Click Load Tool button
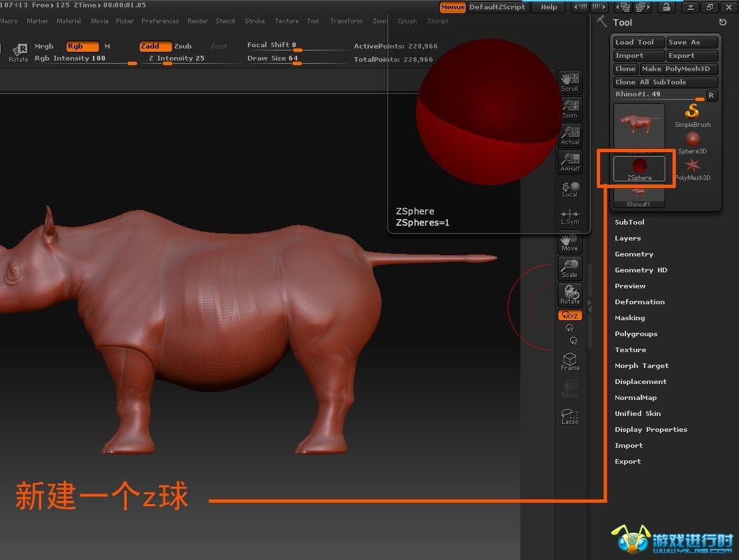Screen dimensions: 739x560 coord(639,43)
